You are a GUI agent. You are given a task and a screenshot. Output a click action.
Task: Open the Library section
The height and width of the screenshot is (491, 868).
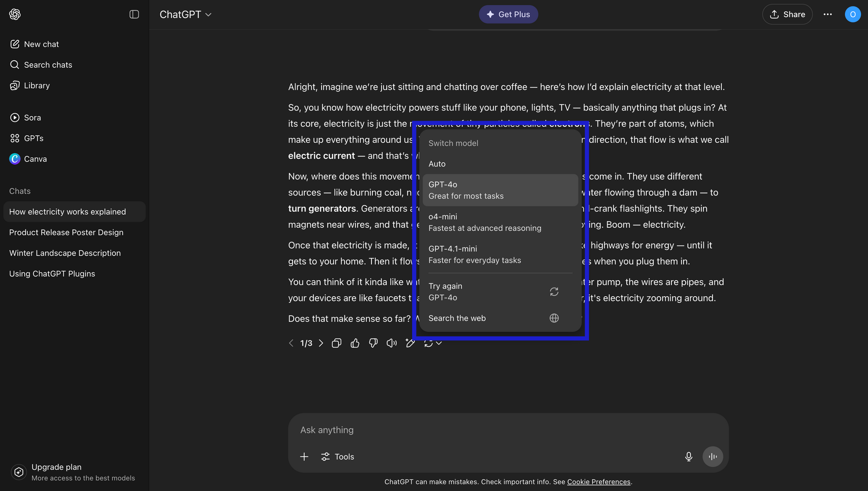36,85
